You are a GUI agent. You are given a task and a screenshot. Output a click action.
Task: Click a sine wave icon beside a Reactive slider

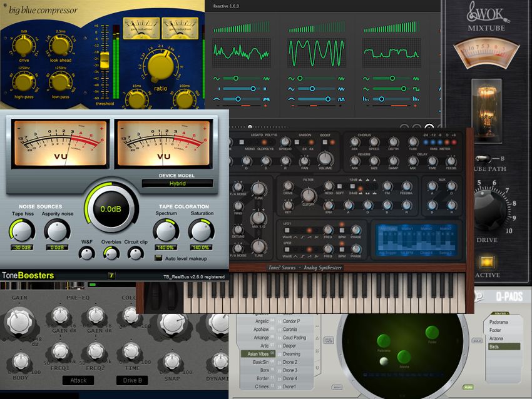coord(216,78)
